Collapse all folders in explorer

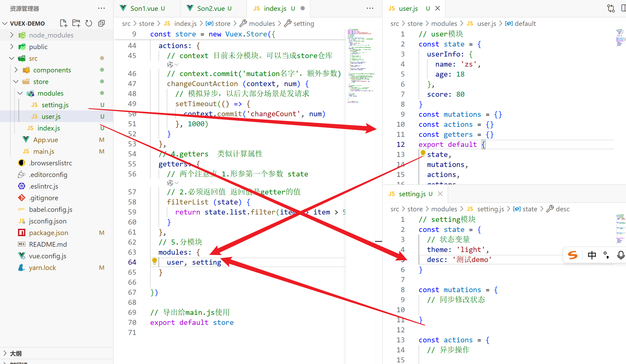point(101,23)
